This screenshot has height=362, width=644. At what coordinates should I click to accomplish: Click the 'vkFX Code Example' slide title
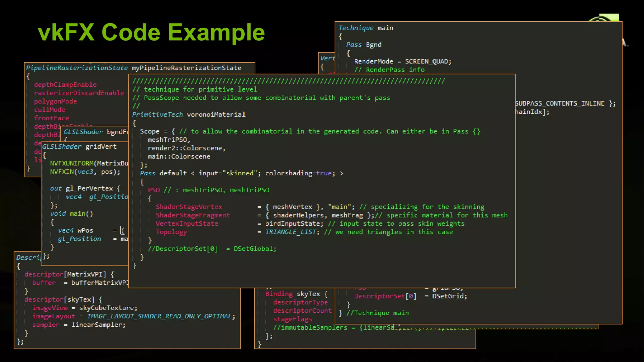[151, 32]
